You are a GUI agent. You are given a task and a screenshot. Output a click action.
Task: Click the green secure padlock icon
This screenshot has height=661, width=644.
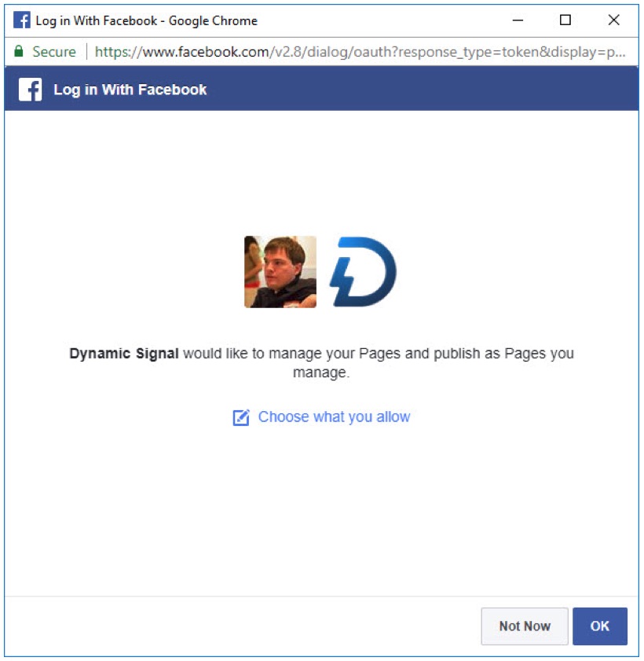[19, 51]
